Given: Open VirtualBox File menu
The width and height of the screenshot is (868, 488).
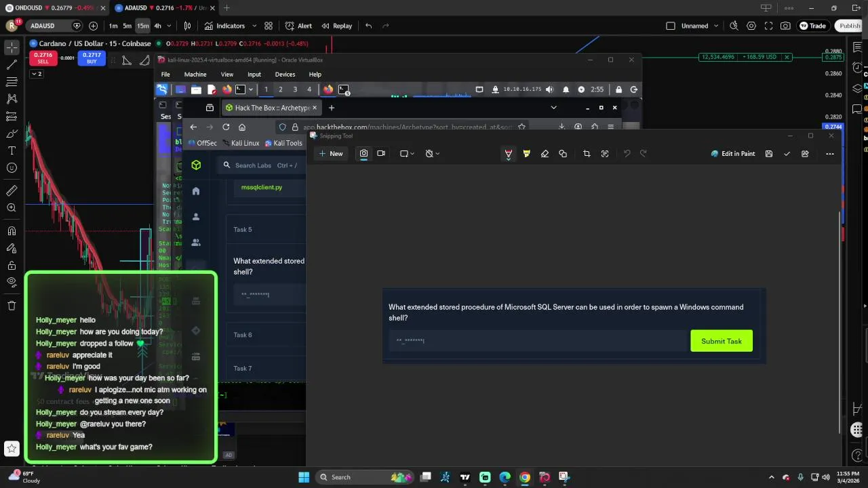Looking at the screenshot, I should pos(165,75).
